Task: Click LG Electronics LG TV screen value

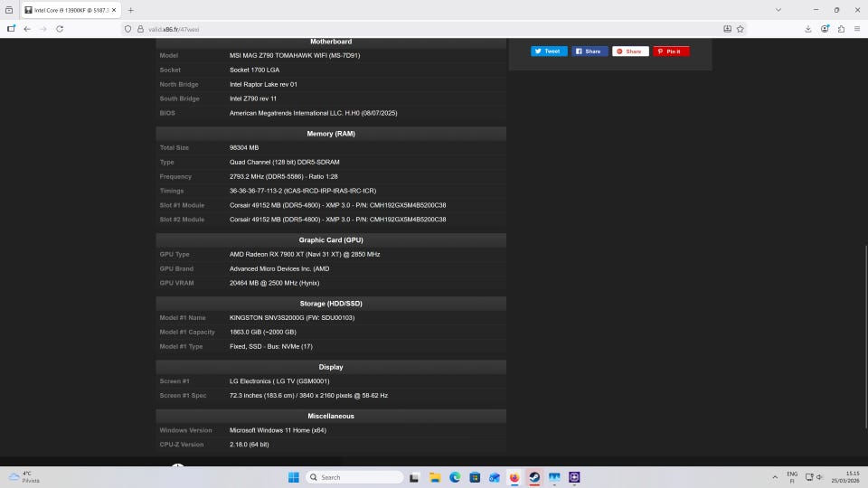Action: click(x=279, y=380)
